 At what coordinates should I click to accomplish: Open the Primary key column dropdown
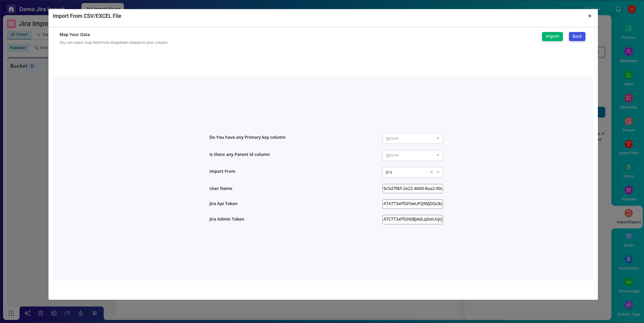(x=412, y=138)
